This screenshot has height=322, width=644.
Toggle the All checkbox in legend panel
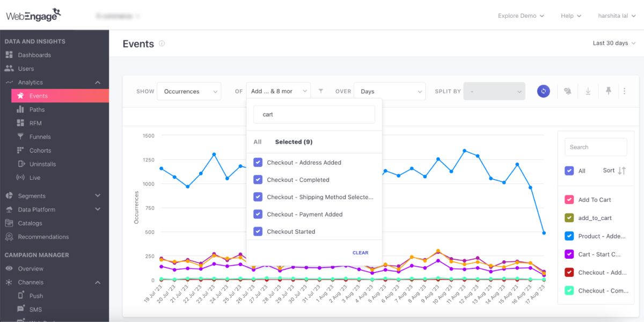click(569, 171)
